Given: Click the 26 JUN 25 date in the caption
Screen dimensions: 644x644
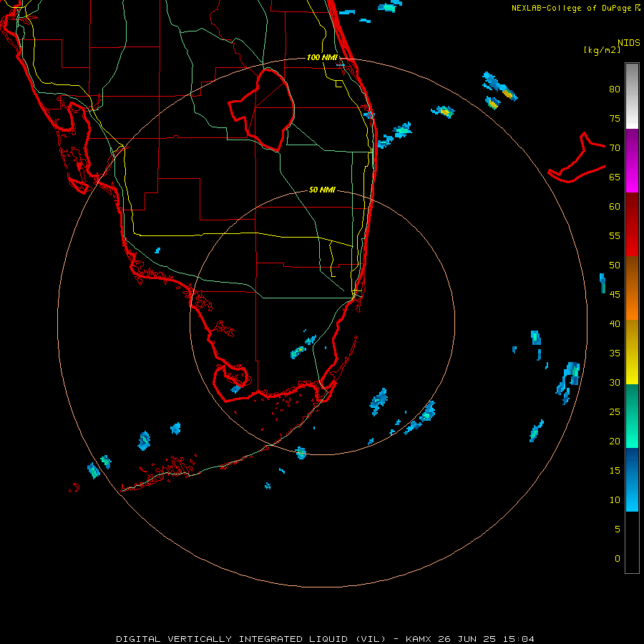Looking at the screenshot, I should (467, 639).
